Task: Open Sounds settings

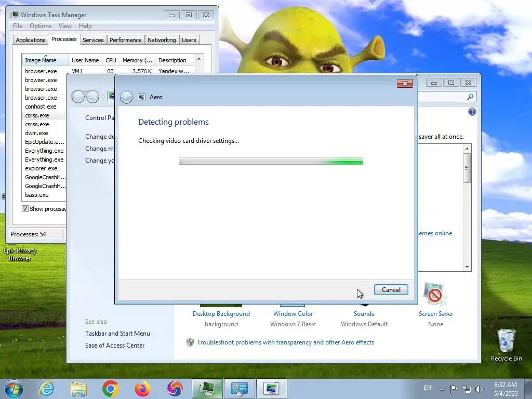Action: [x=364, y=314]
